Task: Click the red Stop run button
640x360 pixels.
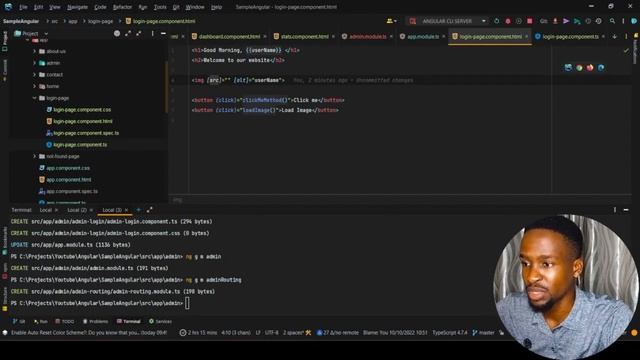Action: click(529, 21)
